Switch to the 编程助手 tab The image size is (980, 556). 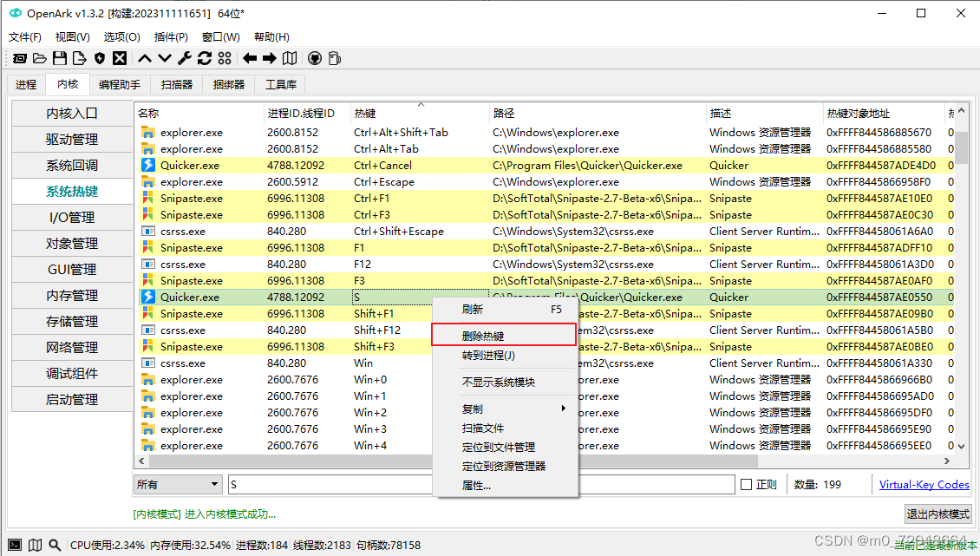point(120,84)
